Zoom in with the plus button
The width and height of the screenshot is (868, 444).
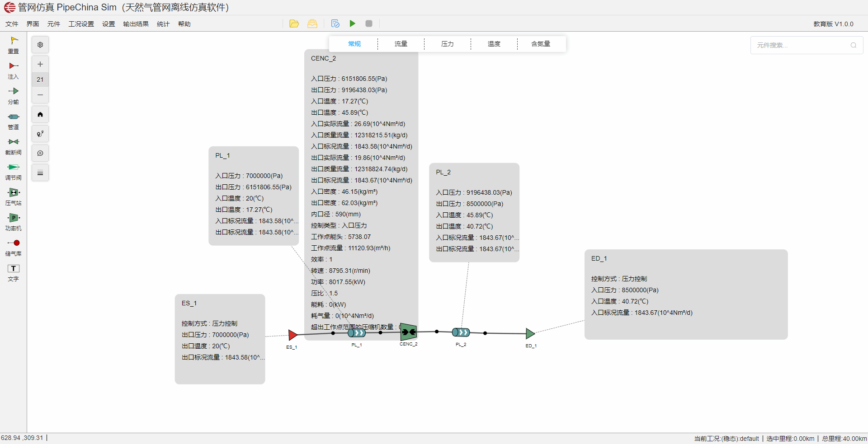click(x=40, y=64)
